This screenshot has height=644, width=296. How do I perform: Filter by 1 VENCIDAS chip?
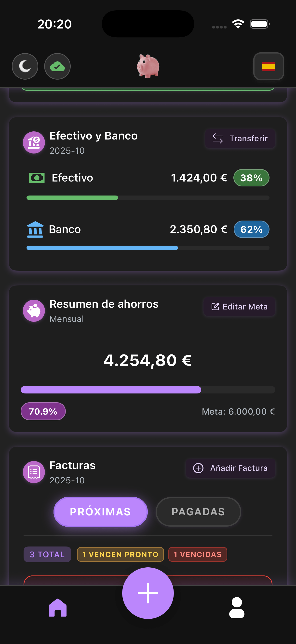coord(198,554)
